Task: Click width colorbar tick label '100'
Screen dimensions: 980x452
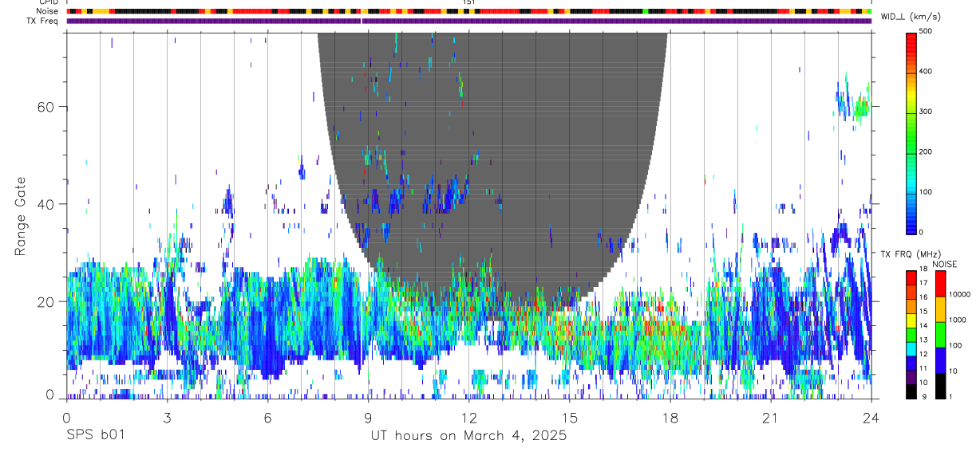Action: click(x=927, y=192)
